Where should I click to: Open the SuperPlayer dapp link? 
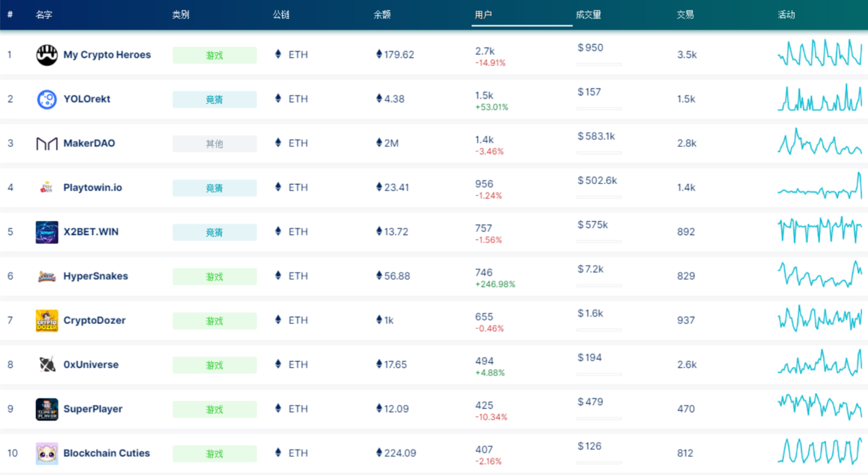pos(93,409)
